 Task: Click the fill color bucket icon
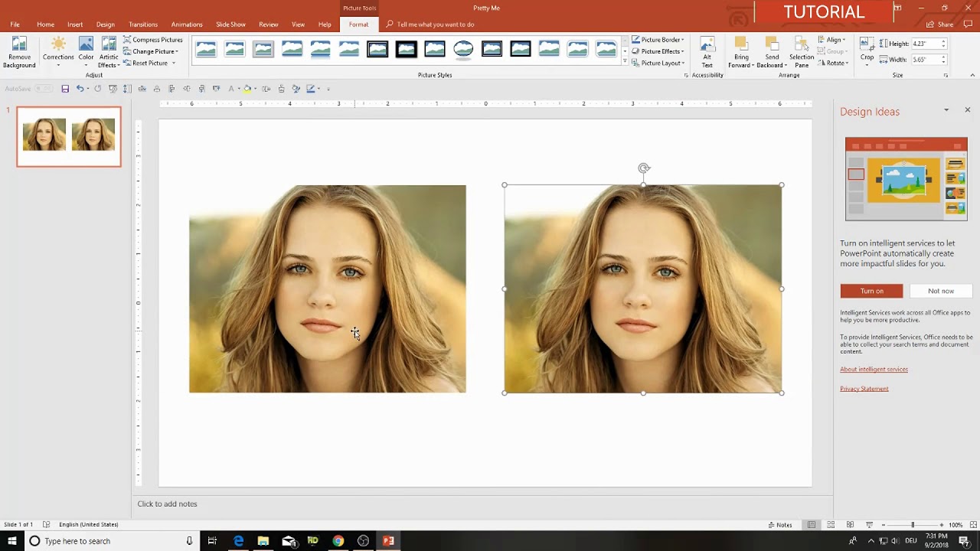tap(247, 89)
